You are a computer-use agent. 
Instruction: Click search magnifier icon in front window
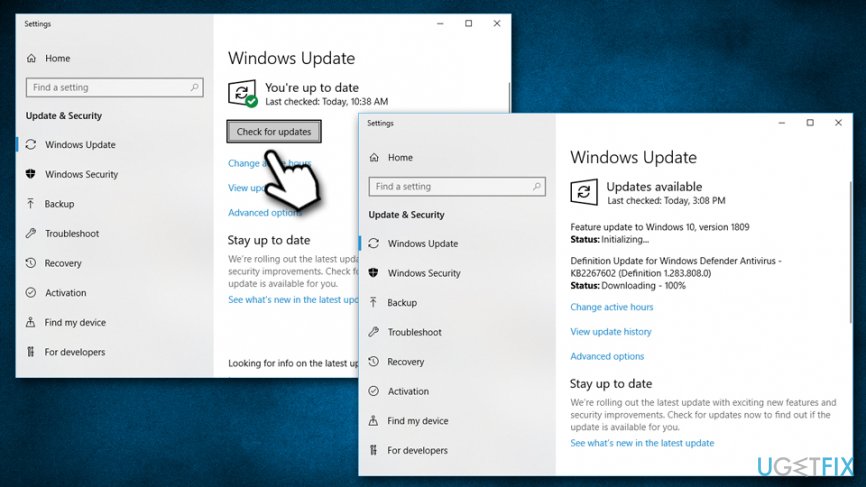537,187
